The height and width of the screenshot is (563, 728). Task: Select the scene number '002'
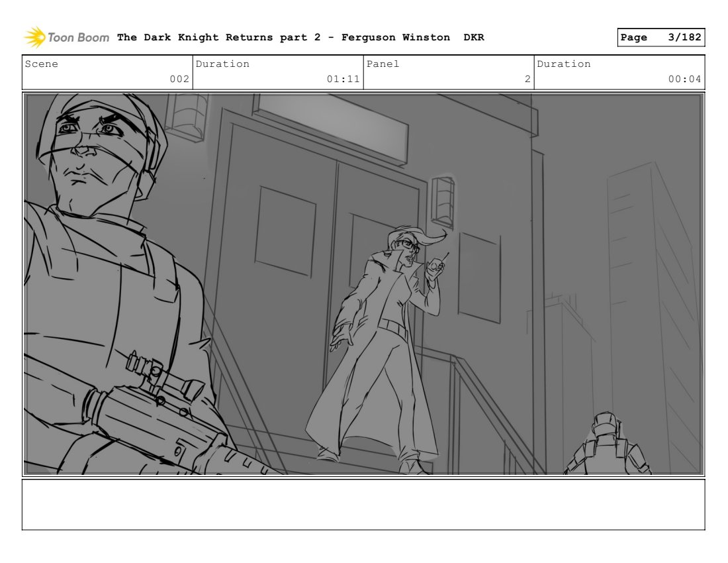pos(179,79)
